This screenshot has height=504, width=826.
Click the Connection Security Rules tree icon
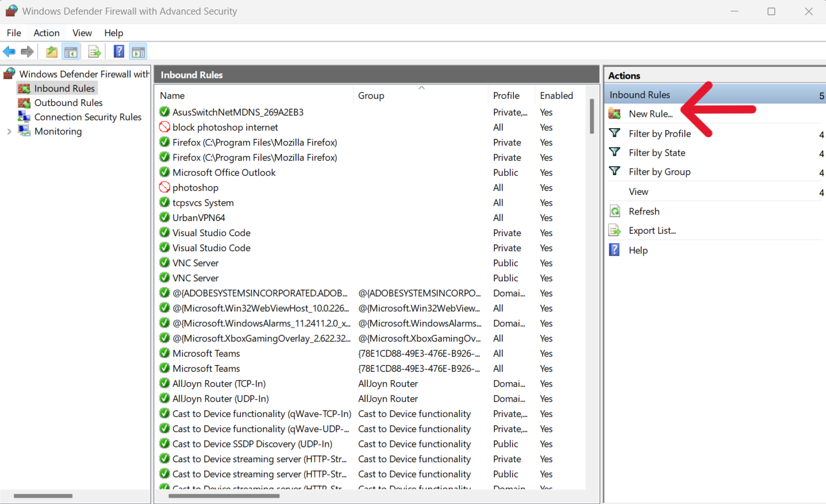pos(24,117)
